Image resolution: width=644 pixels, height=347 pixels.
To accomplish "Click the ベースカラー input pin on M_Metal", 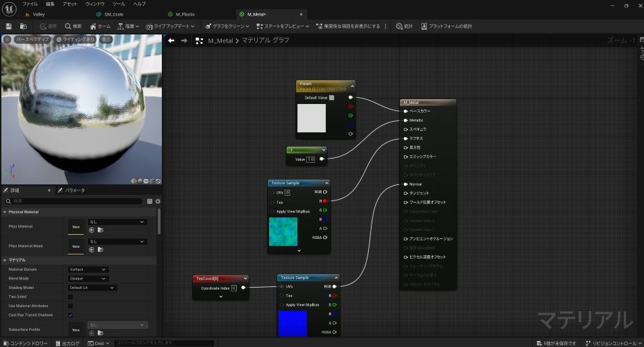I will pyautogui.click(x=405, y=111).
